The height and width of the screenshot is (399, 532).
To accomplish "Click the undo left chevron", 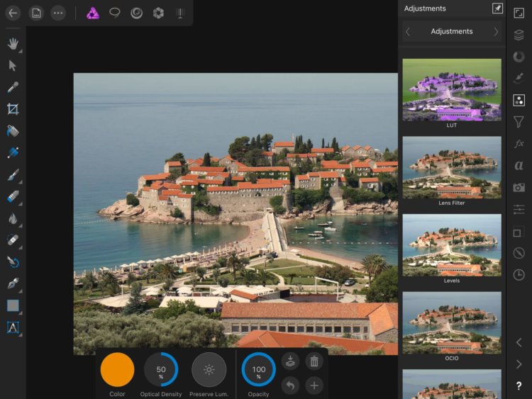I will 519,342.
